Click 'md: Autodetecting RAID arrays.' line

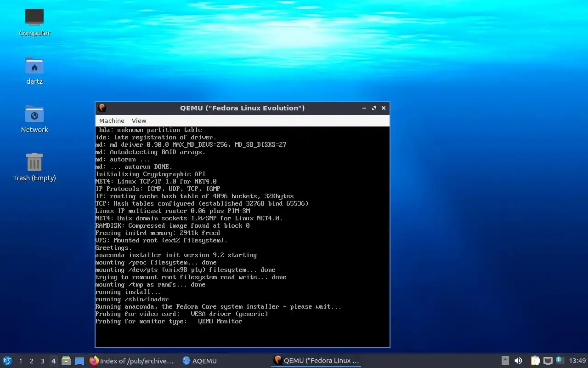point(150,152)
